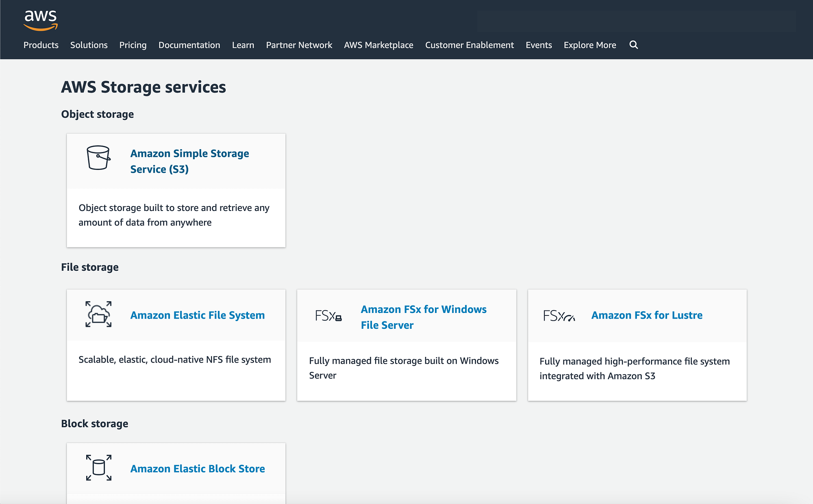Click the S3 description 'Object storage built to store'
This screenshot has width=813, height=504.
pos(174,215)
